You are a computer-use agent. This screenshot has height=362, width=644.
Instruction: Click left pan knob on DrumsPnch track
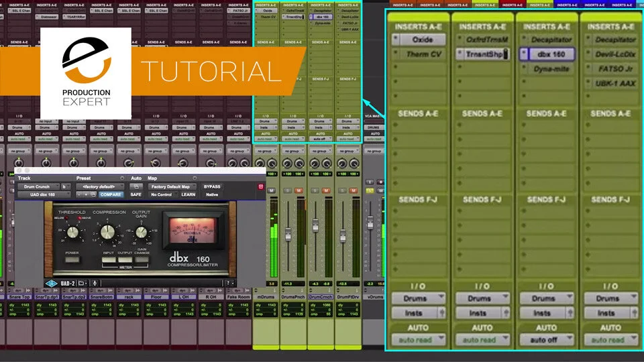pos(287,164)
